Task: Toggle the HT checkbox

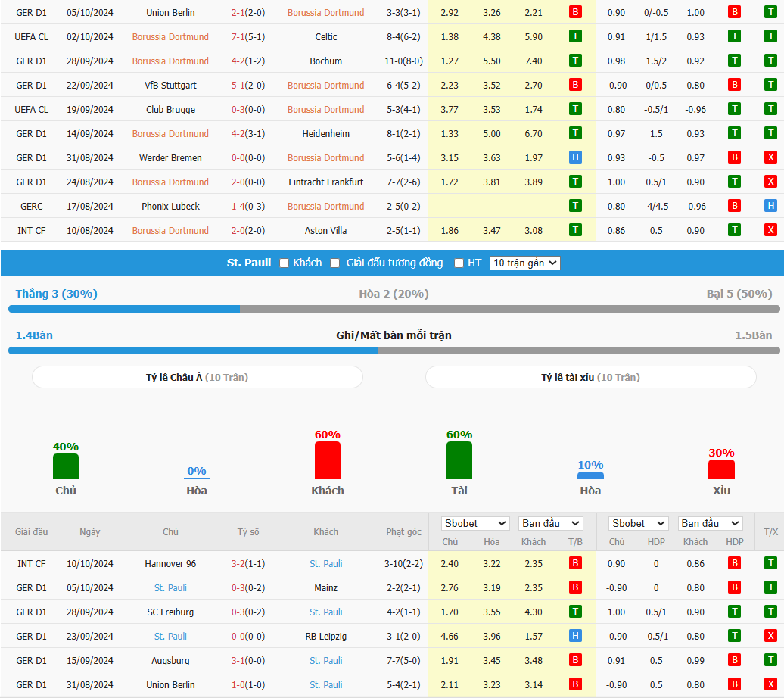Action: click(x=459, y=263)
